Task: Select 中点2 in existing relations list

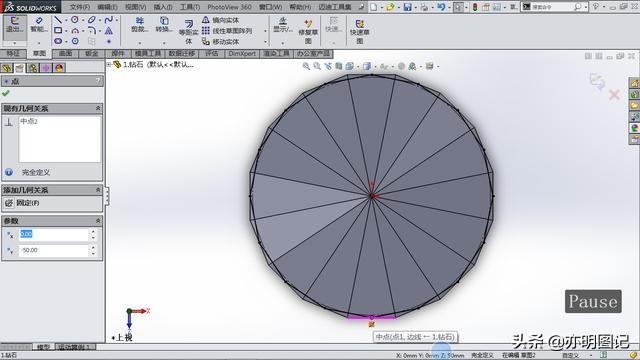Action: pos(29,121)
